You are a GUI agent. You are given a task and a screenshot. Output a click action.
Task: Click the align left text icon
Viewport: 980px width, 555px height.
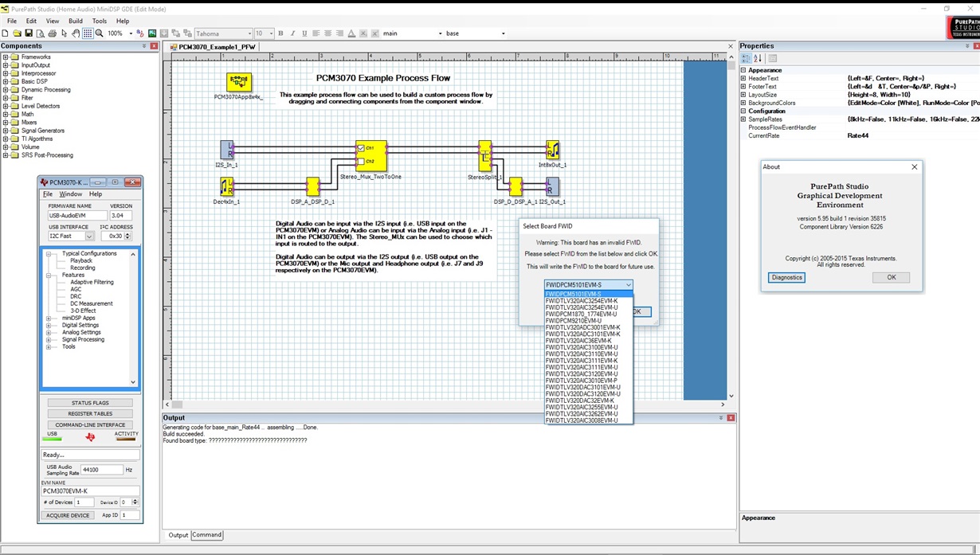click(316, 33)
